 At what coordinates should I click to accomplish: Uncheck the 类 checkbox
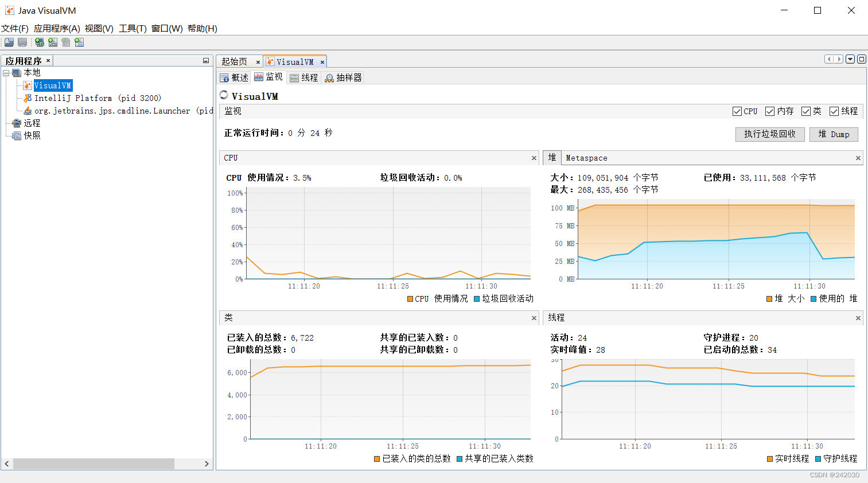(805, 111)
